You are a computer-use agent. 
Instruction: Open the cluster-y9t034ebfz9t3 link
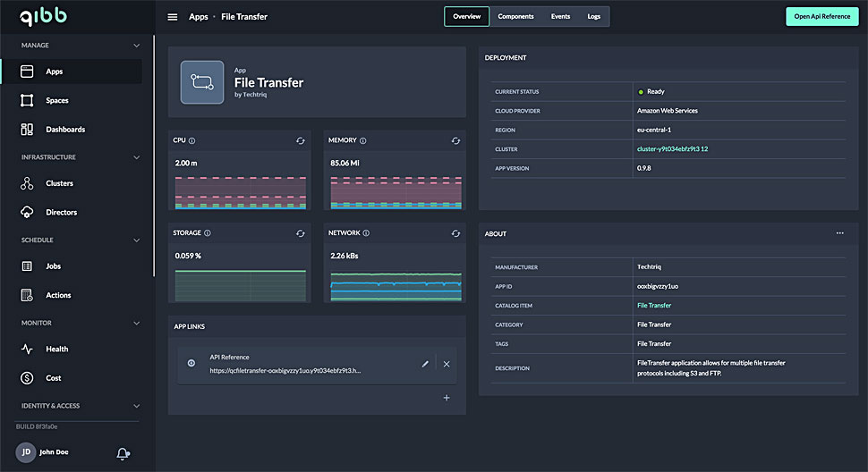(x=672, y=149)
